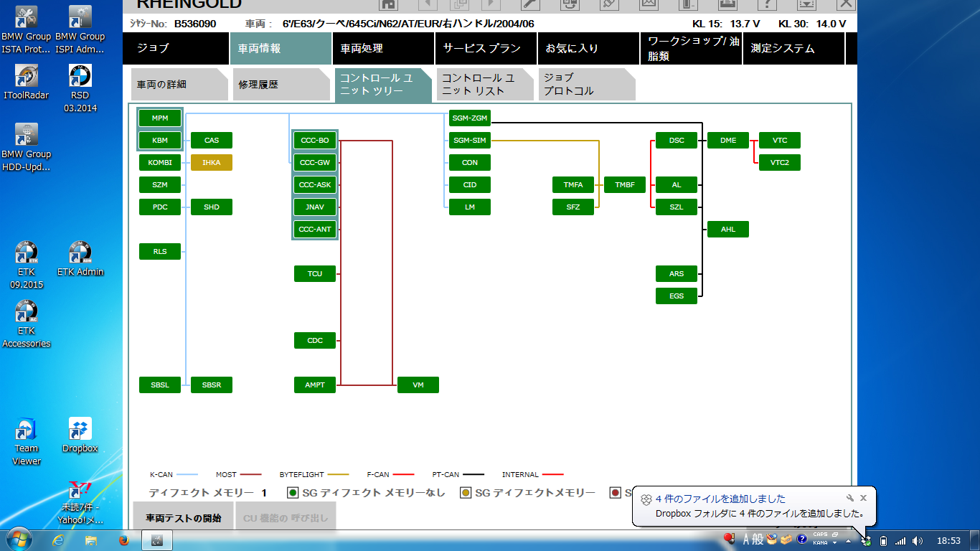Launch TeamViewer from the desktop
The width and height of the screenshot is (980, 551).
(27, 442)
